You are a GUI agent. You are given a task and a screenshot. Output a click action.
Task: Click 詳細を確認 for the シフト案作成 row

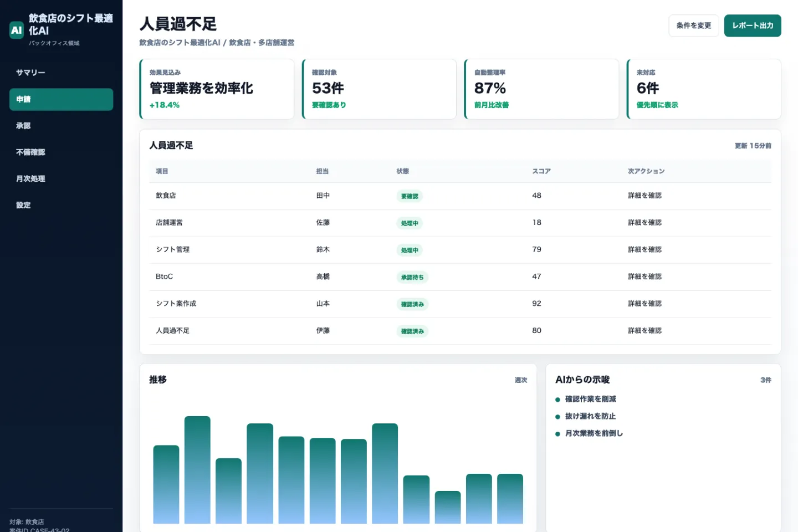644,304
